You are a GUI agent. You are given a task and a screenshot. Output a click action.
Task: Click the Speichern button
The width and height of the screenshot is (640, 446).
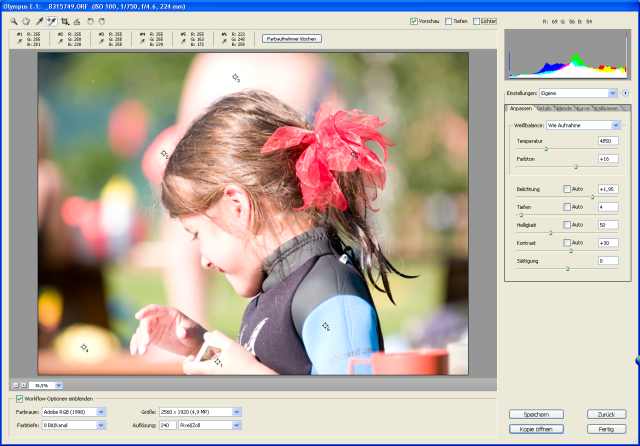536,413
